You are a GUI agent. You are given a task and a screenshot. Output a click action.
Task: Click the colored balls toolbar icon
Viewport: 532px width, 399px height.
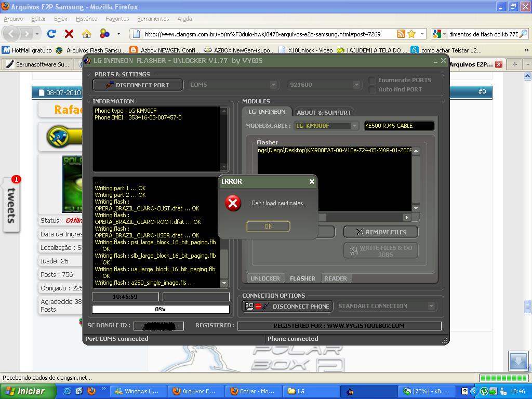tap(104, 34)
